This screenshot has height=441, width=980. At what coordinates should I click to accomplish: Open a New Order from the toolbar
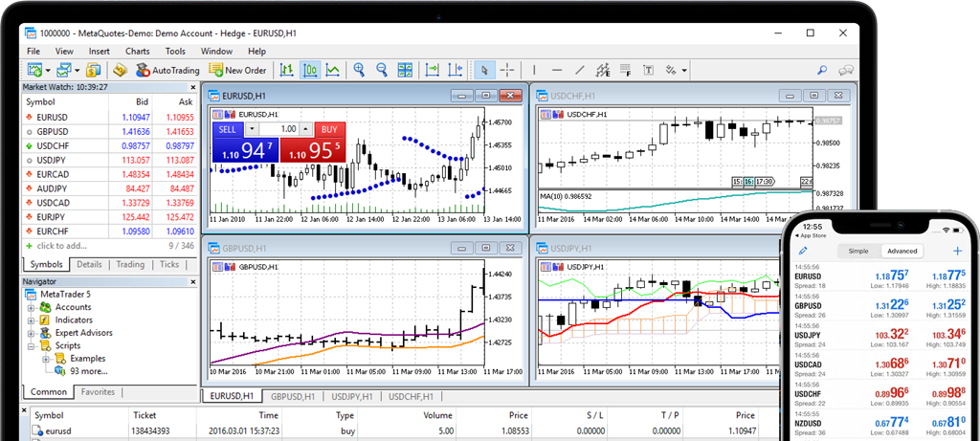coord(237,70)
